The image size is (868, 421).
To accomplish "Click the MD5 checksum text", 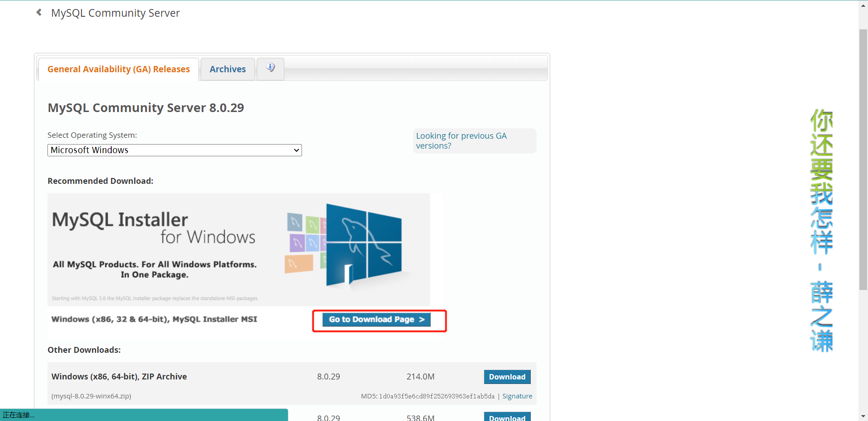I will [428, 396].
